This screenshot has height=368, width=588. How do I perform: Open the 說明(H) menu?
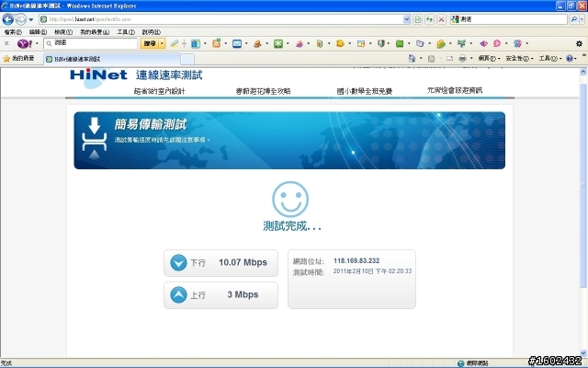click(151, 32)
